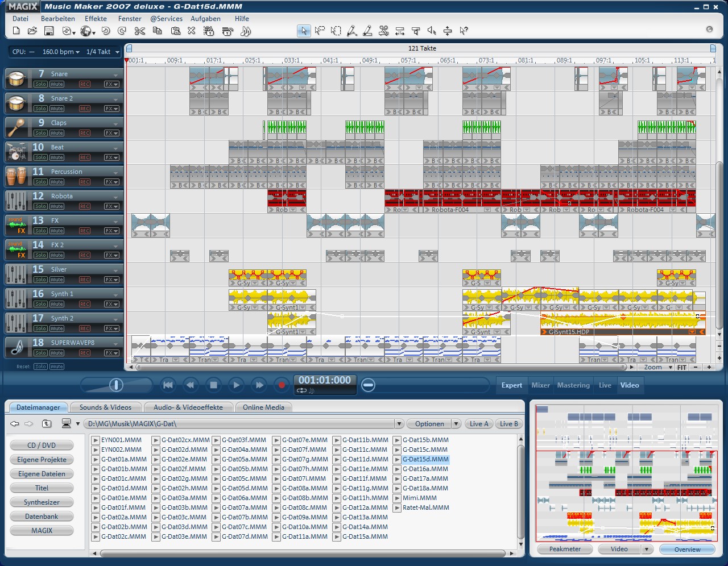This screenshot has height=566, width=728.
Task: Open the Video monitor dropdown arrow
Action: pos(647,549)
